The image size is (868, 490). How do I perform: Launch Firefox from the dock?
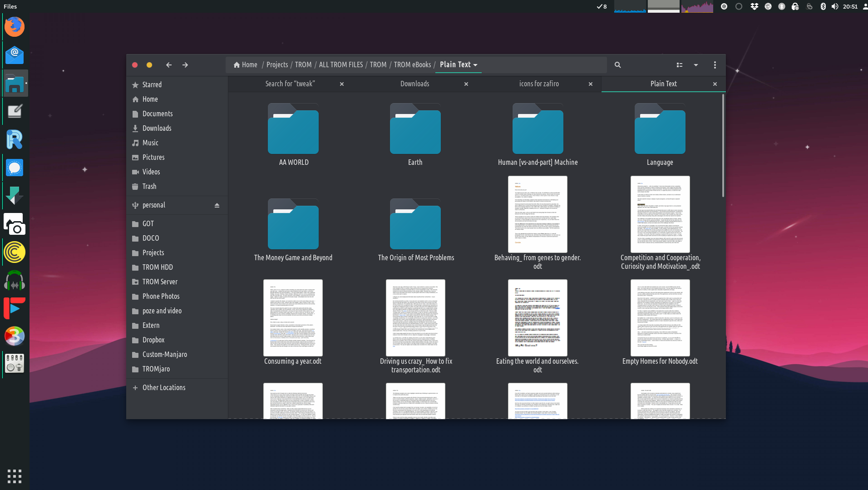click(15, 27)
